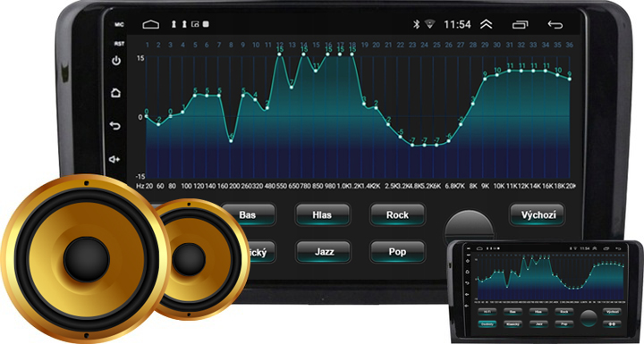
Task: Open the Bluetooth status icon
Action: click(416, 24)
